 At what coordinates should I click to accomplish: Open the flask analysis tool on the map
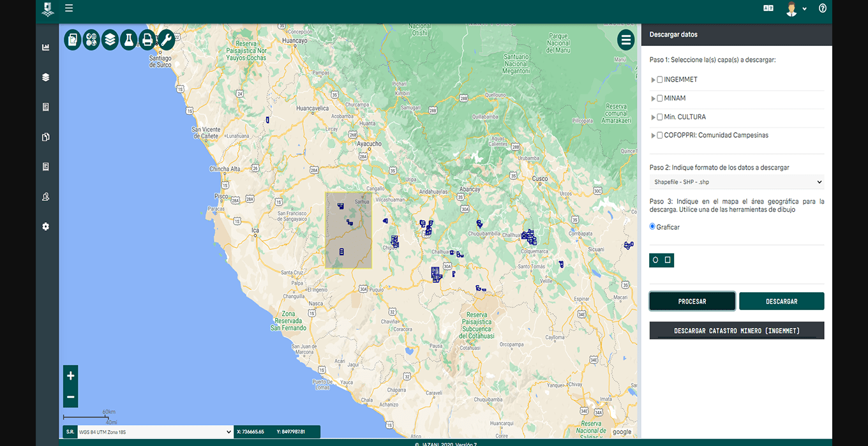tap(129, 40)
